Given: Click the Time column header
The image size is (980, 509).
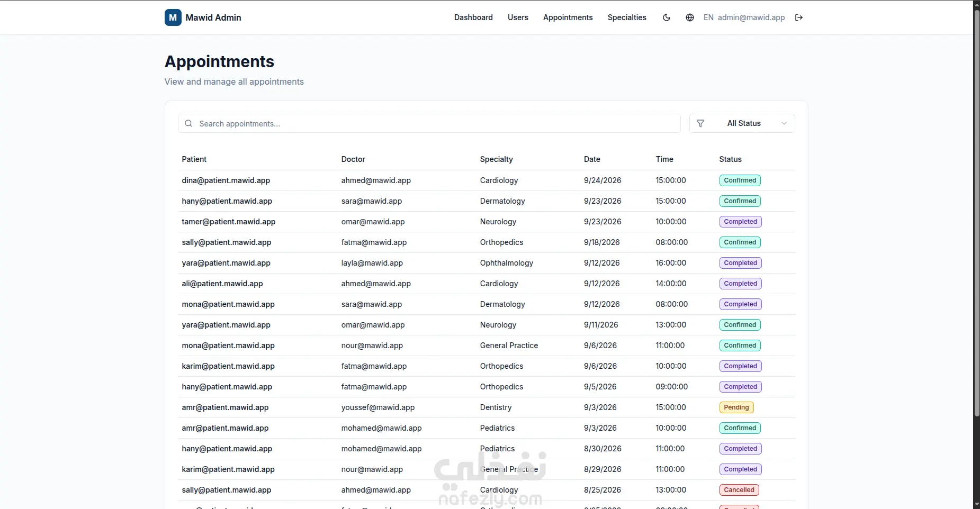Looking at the screenshot, I should (x=664, y=159).
